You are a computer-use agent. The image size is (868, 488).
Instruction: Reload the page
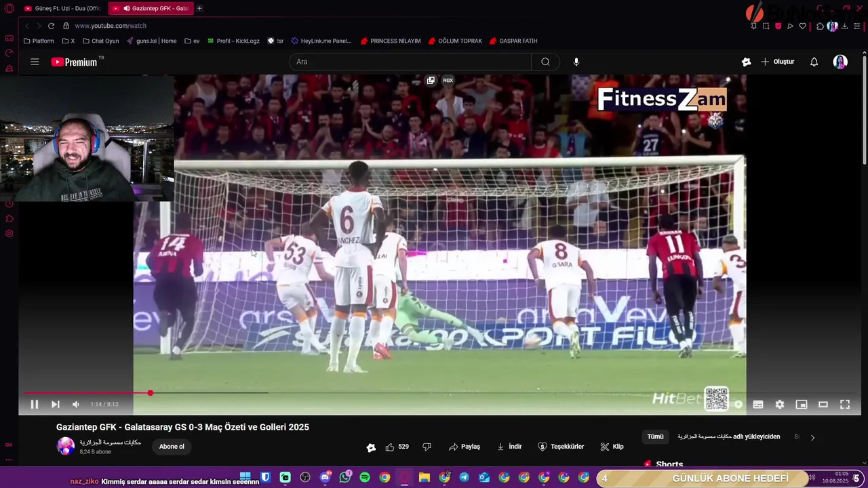[x=51, y=26]
